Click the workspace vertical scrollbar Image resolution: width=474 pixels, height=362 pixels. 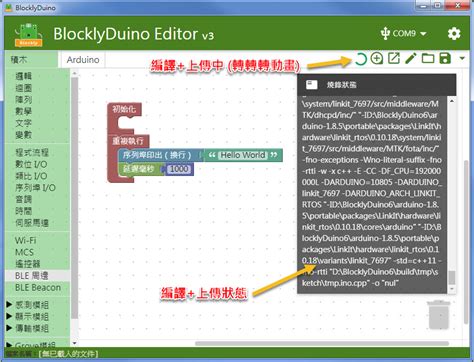pos(466,242)
